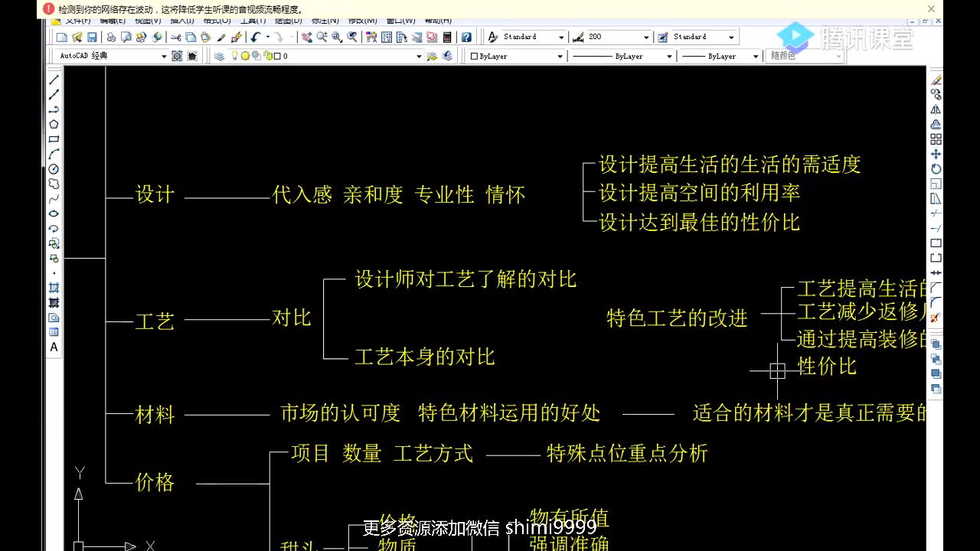Click the 价格 node text

[155, 481]
